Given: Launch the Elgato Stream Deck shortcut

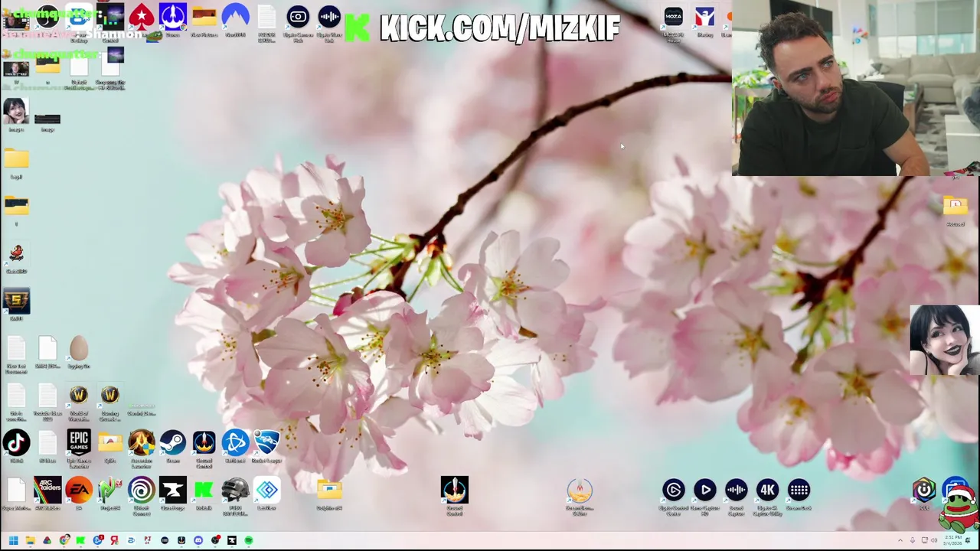Looking at the screenshot, I should 799,490.
